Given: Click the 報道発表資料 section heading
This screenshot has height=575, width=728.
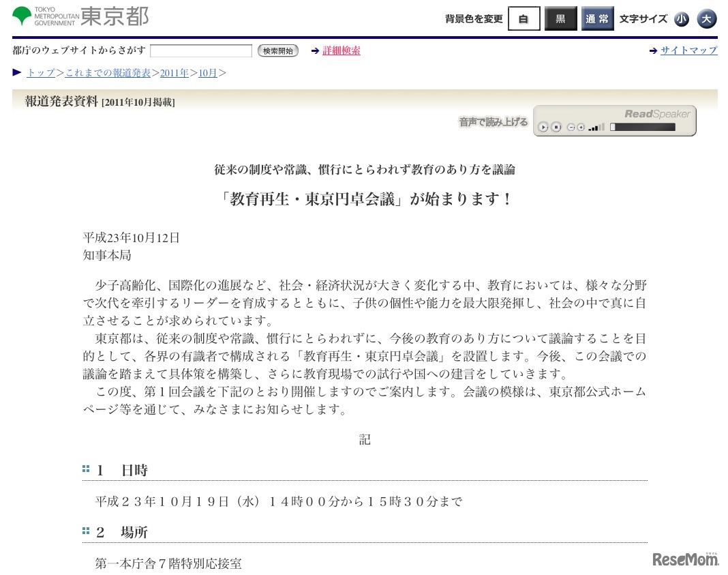Looking at the screenshot, I should pos(61,101).
